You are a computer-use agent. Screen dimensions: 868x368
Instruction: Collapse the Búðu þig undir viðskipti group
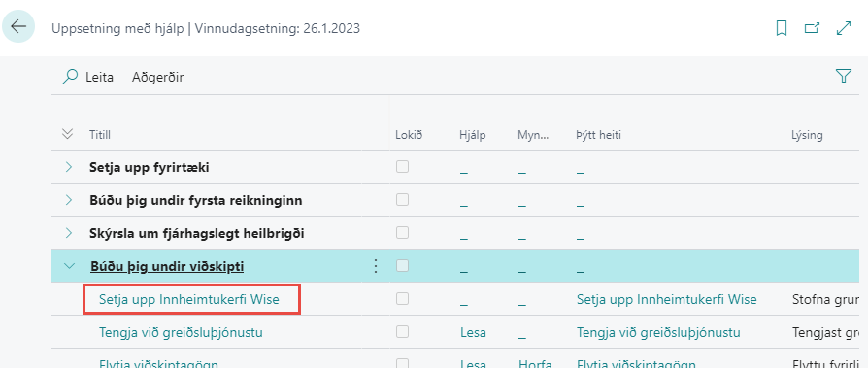click(69, 266)
